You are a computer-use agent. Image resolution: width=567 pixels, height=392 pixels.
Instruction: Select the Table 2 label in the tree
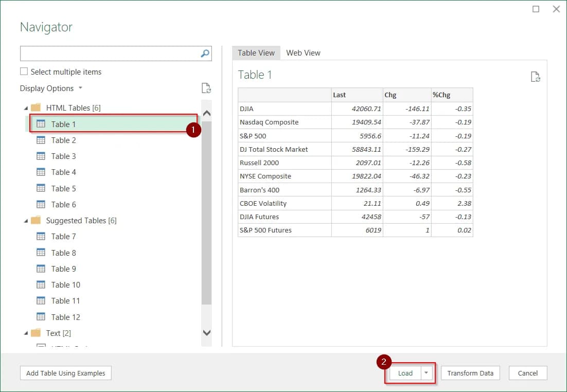(x=64, y=140)
